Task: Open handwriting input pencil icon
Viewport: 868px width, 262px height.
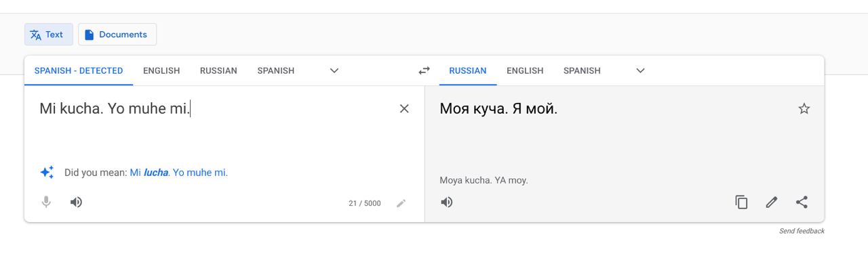Action: click(401, 203)
